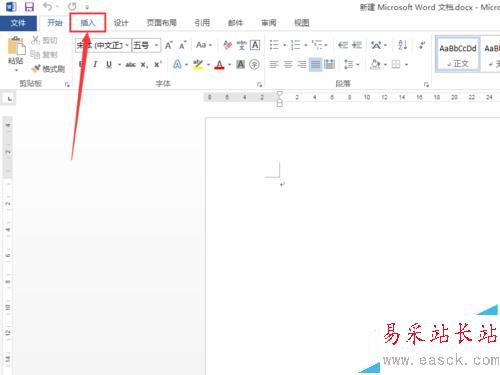Click the Redo/Repeat icon
This screenshot has width=500, height=375.
[72, 6]
